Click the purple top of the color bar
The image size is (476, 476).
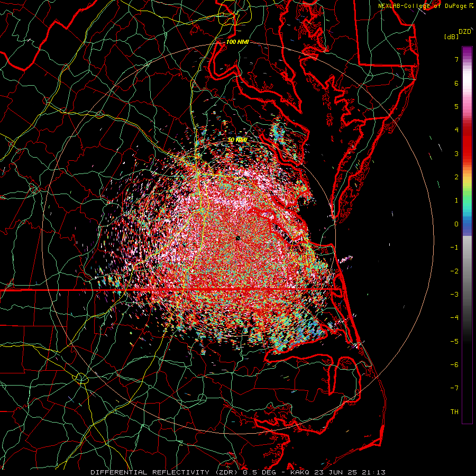pos(467,52)
